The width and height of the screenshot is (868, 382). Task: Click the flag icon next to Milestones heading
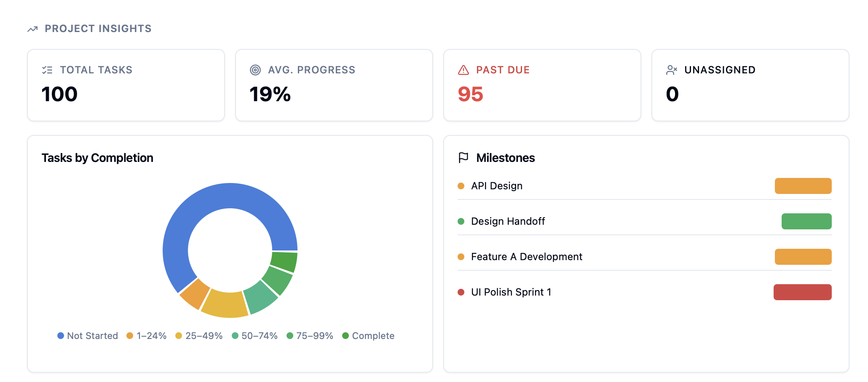point(463,157)
